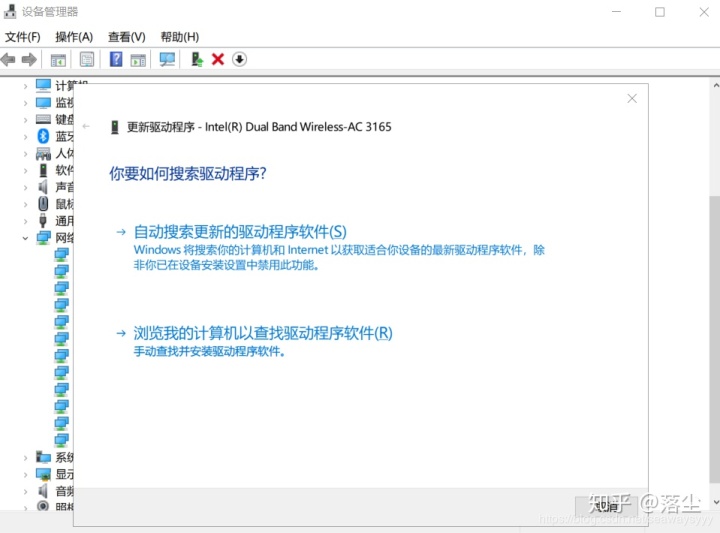Select the keyboard category icon
The height and width of the screenshot is (533, 720).
click(x=43, y=119)
